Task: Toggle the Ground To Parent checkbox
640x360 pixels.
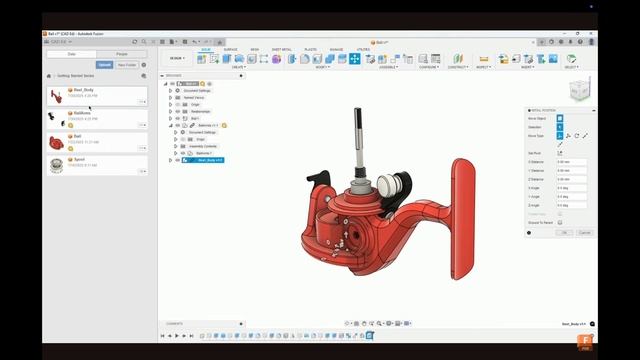Action: pyautogui.click(x=560, y=222)
